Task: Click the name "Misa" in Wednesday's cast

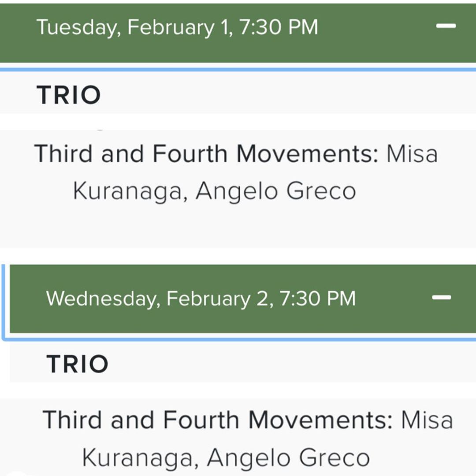Action: 427,420
